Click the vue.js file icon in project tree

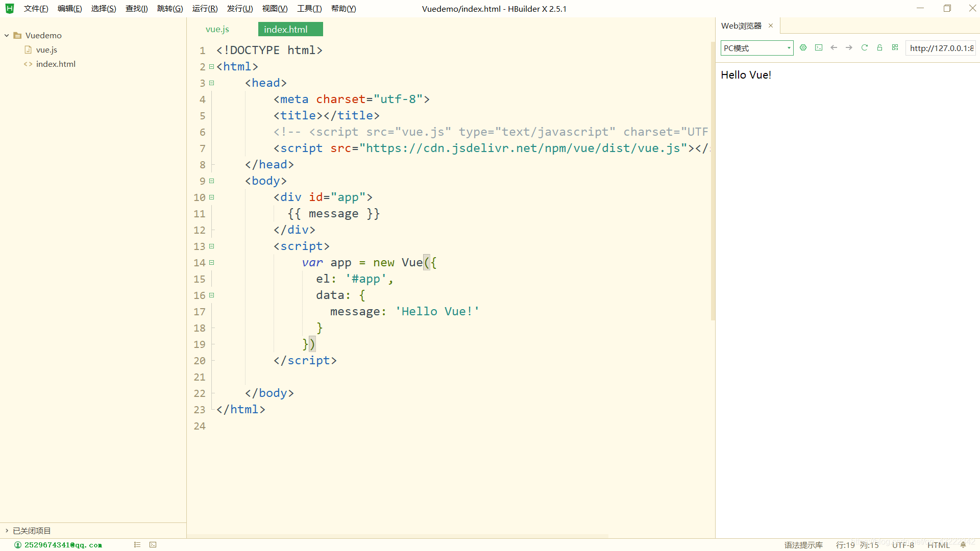pyautogui.click(x=28, y=49)
